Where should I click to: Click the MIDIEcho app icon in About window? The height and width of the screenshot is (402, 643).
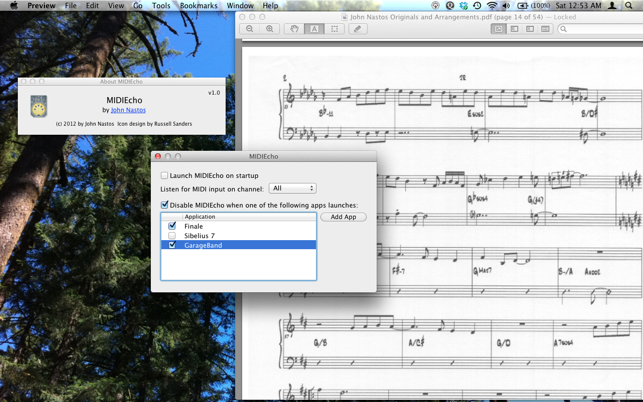(x=39, y=106)
